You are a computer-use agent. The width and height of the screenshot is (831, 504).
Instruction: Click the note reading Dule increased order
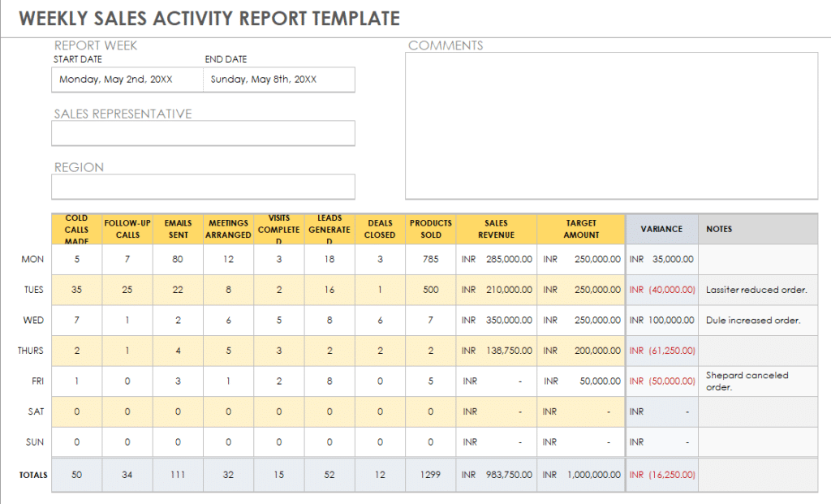[753, 320]
